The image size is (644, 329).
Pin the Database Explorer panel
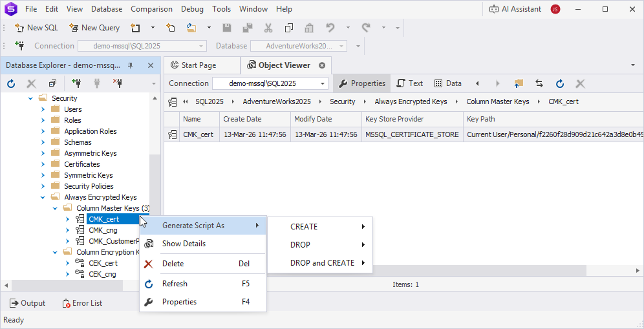131,65
